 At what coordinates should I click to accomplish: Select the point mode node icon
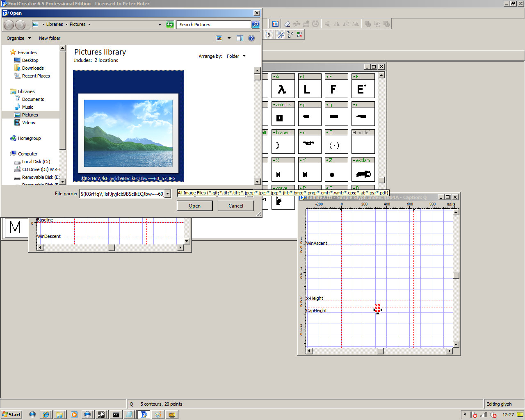[x=290, y=35]
